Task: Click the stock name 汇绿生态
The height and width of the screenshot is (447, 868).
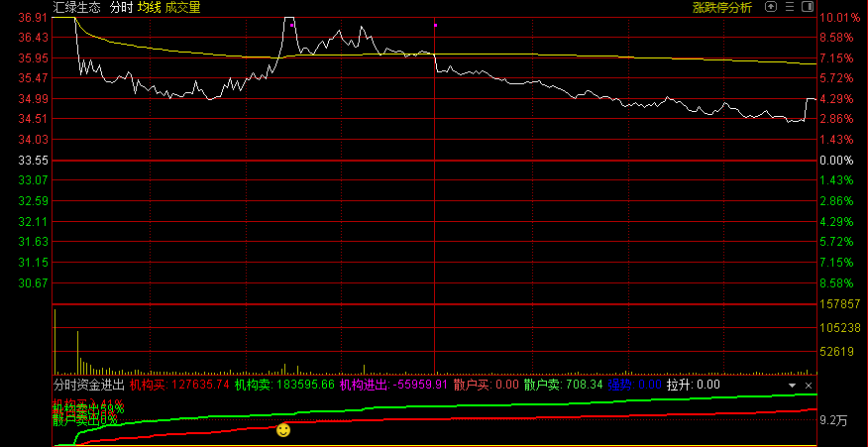Action: [77, 8]
